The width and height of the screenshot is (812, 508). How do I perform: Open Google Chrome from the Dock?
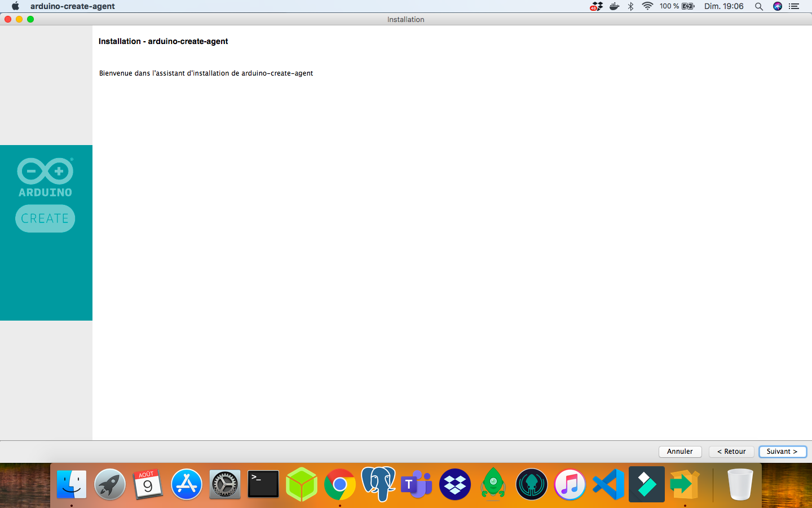pos(340,484)
